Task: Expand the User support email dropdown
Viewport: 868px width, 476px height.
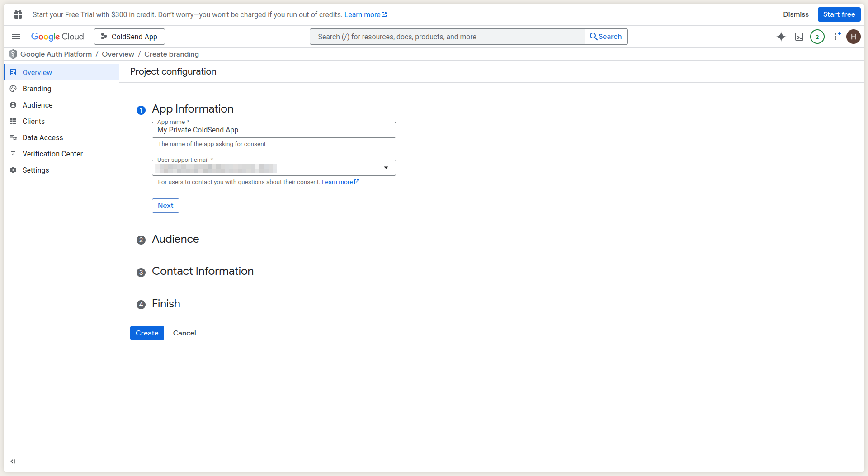Action: coord(386,168)
